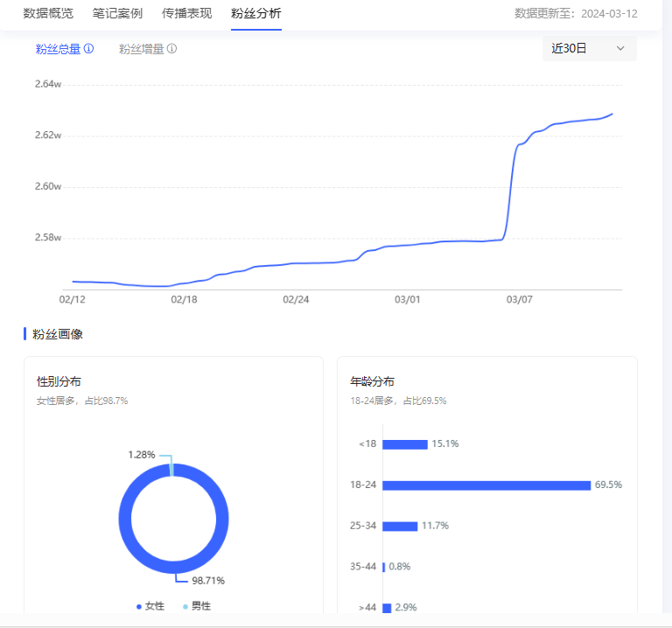Click the 98.71% female percentage label
The width and height of the screenshot is (672, 628).
point(208,581)
